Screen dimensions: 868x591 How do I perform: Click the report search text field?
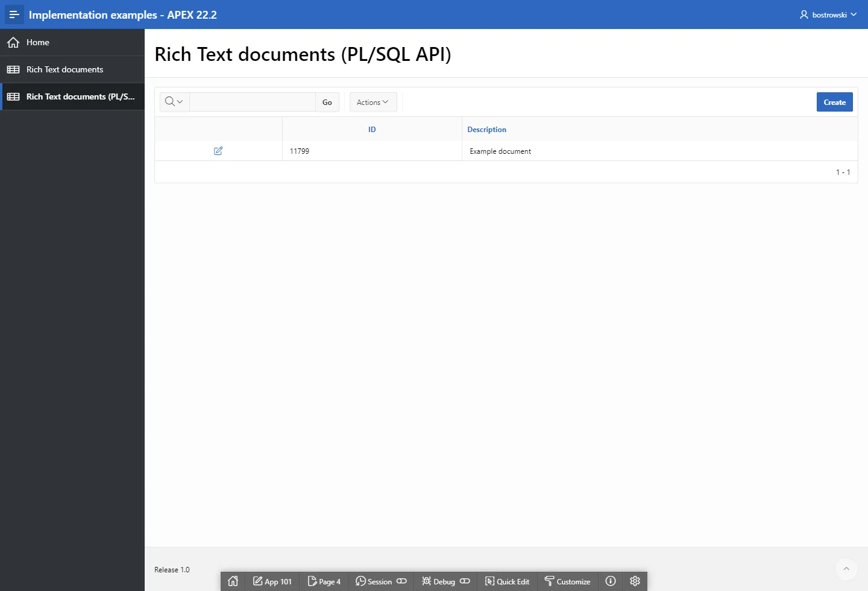coord(252,102)
